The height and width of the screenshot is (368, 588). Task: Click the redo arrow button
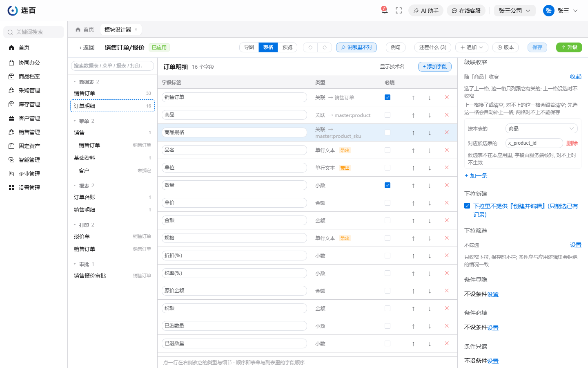tap(325, 47)
